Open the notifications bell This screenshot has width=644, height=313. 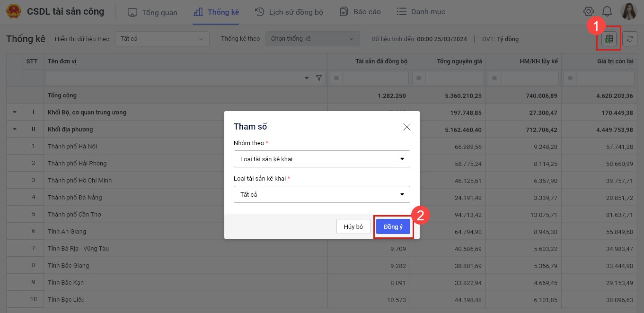click(x=607, y=12)
